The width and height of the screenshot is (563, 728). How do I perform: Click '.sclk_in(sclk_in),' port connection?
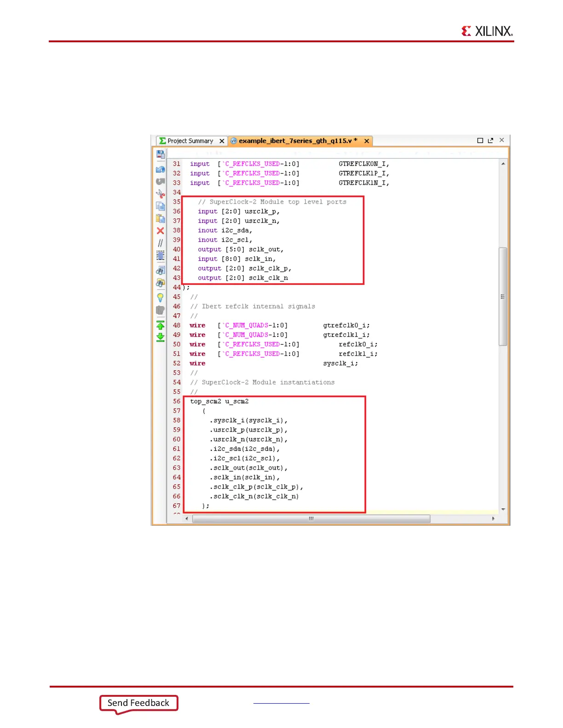[x=245, y=478]
